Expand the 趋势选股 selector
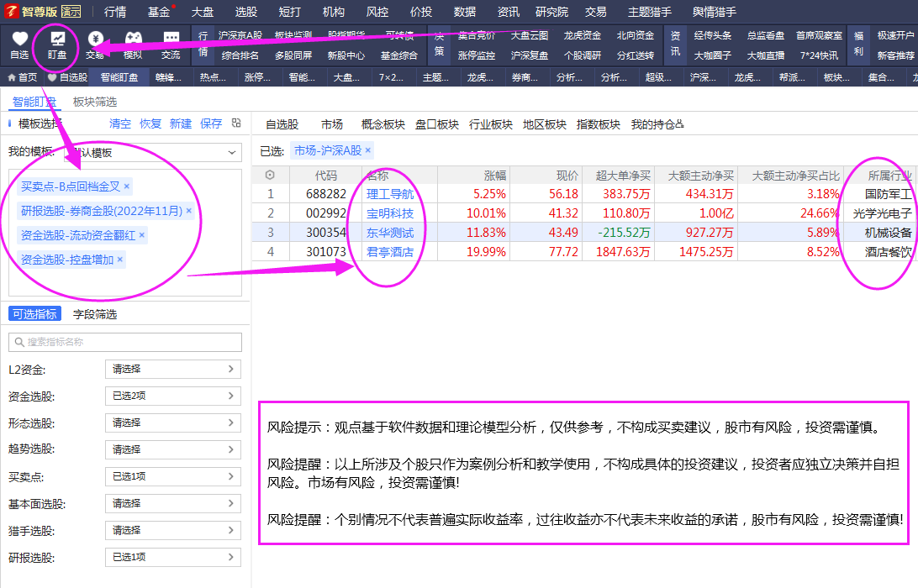Screen dimensions: 918x588 click(x=173, y=450)
